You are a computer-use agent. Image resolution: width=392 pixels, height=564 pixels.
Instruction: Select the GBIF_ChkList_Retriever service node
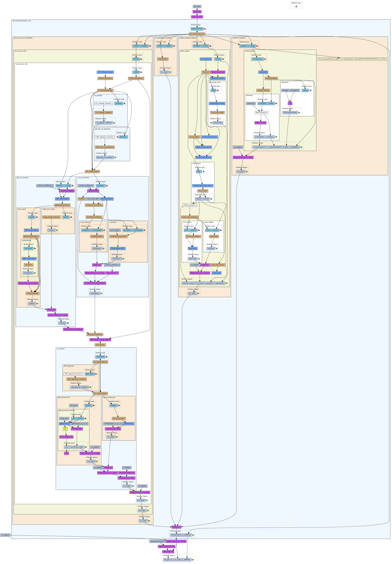[x=105, y=72]
